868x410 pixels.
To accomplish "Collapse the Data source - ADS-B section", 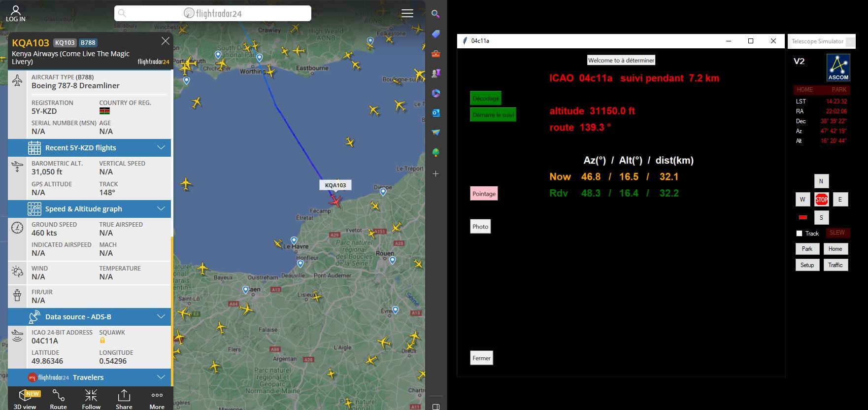I will point(89,317).
